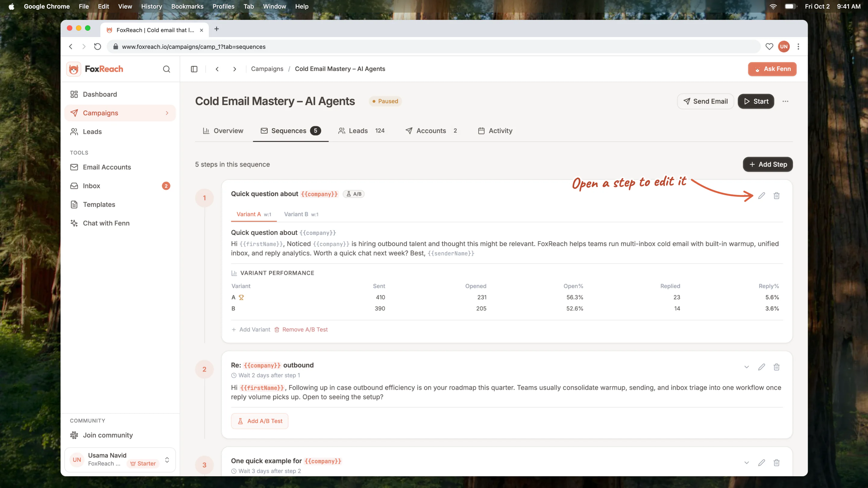This screenshot has width=868, height=488.
Task: Open Chrome's three-dot menu
Action: (798, 46)
